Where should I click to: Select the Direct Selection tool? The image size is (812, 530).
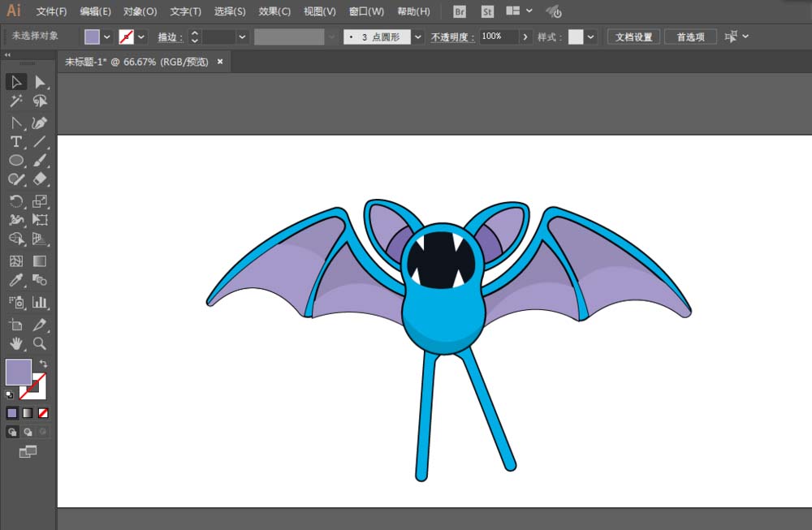point(40,82)
